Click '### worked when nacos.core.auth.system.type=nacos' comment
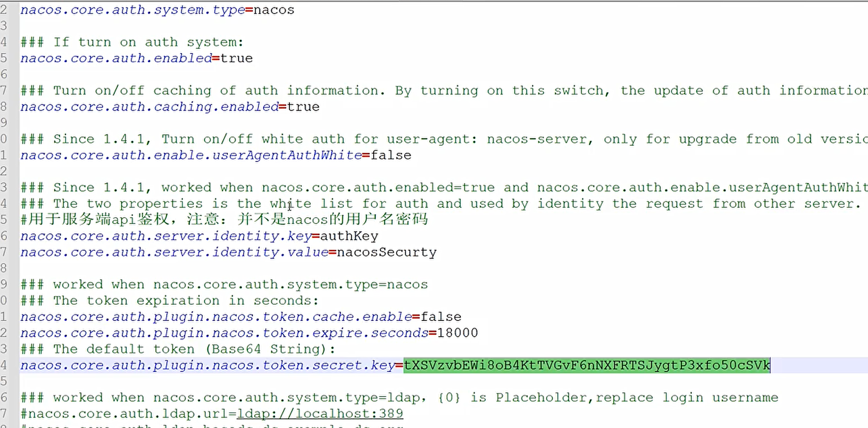 [x=224, y=284]
